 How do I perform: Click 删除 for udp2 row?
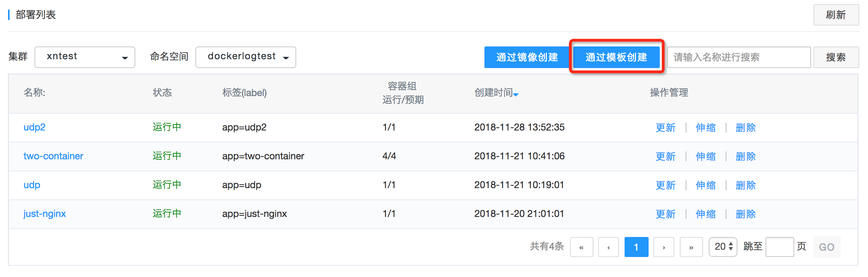pyautogui.click(x=745, y=128)
